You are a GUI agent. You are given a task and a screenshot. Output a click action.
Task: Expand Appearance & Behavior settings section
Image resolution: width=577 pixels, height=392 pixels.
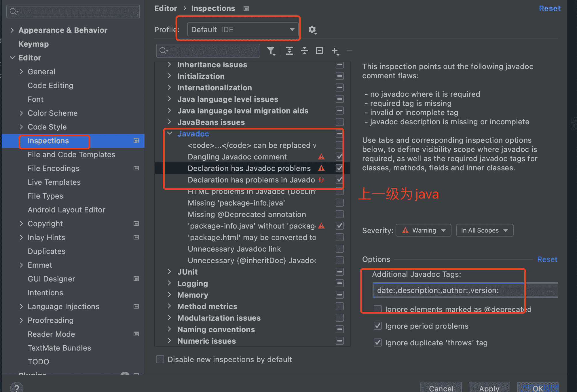tap(12, 30)
